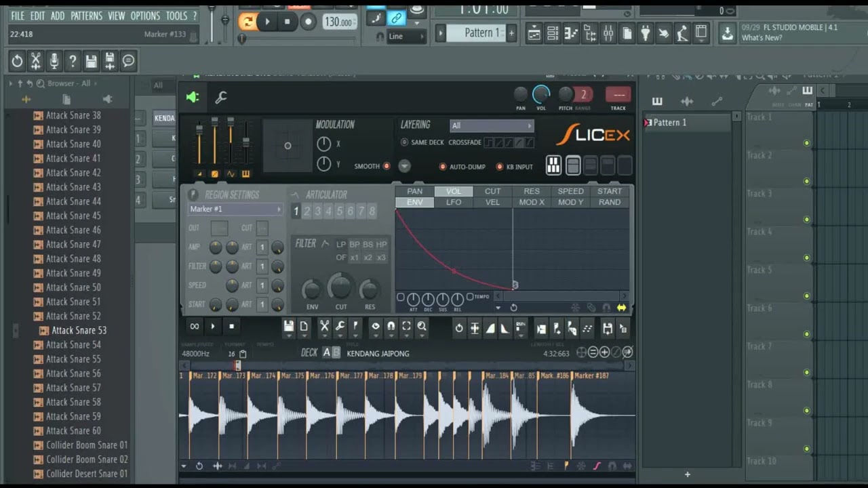Open the TOOLS menu
The image size is (868, 488).
[x=176, y=16]
